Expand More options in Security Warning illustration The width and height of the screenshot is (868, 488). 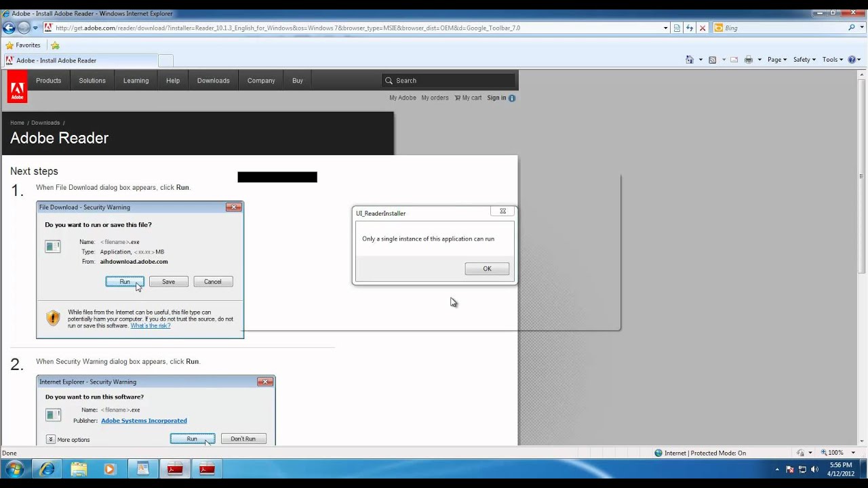tap(51, 439)
